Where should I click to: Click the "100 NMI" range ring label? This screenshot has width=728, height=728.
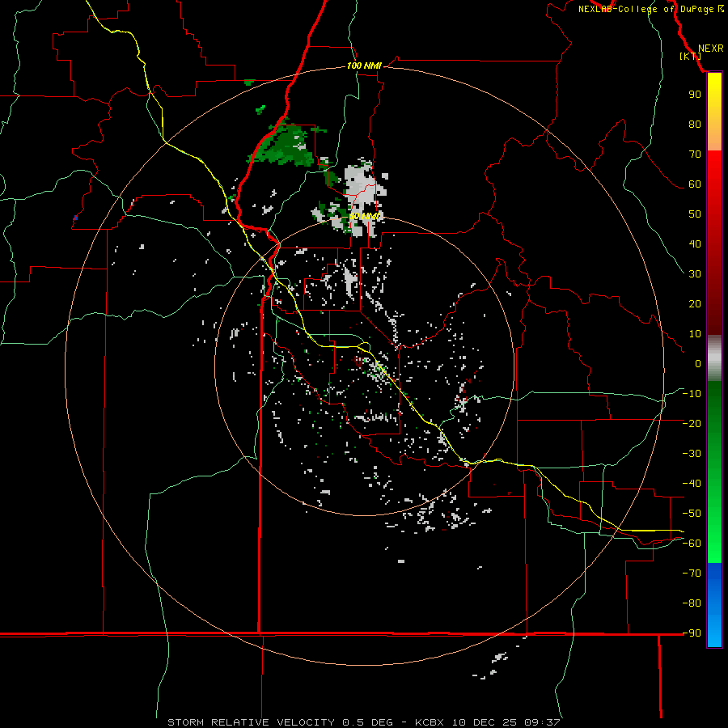click(364, 66)
